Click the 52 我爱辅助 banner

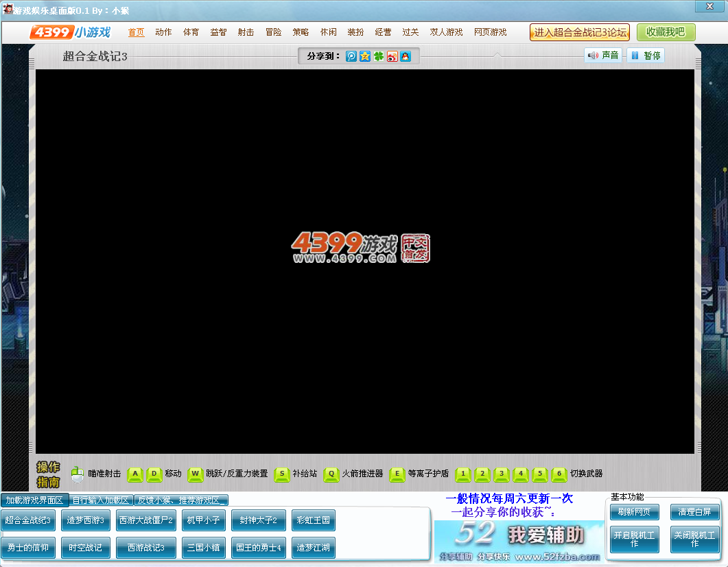[x=519, y=541]
